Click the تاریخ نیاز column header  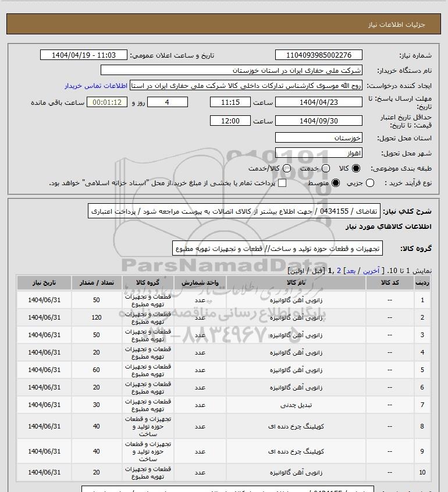tap(44, 283)
